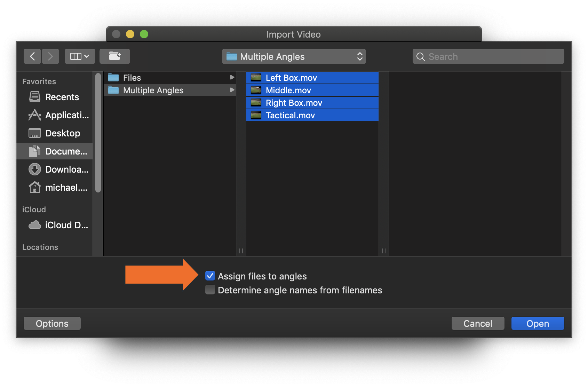Enable Determine angle names from filenames
The height and width of the screenshot is (387, 588).
210,290
